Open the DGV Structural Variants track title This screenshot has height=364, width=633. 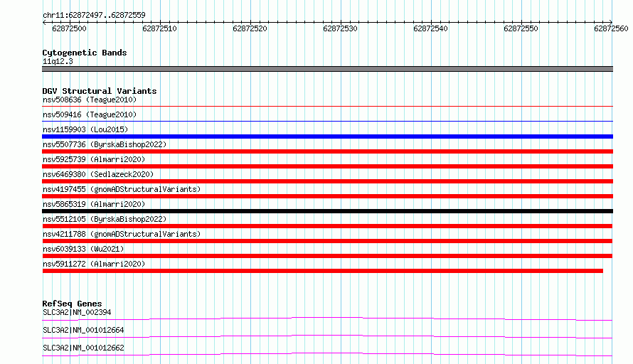tap(100, 91)
